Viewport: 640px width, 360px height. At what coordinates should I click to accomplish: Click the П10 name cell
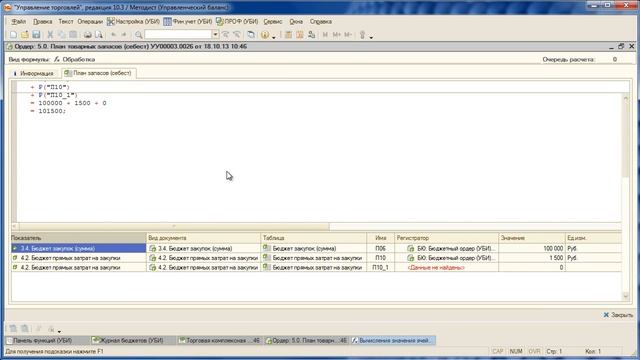380,258
